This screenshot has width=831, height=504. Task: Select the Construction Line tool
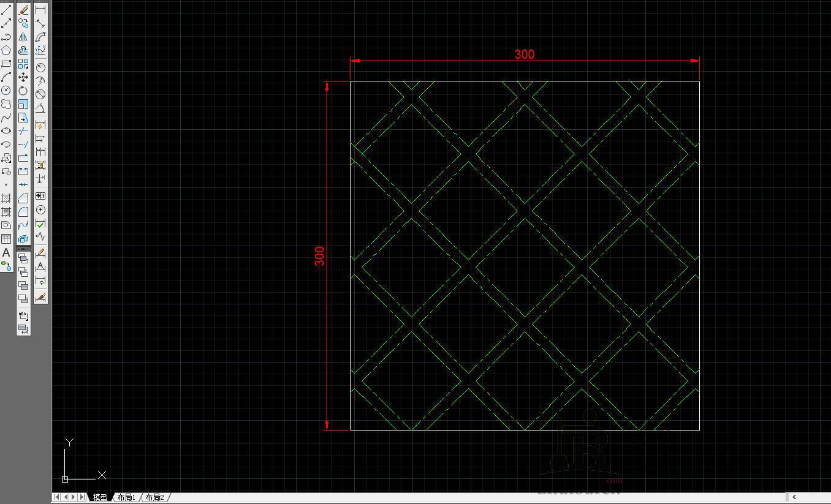pyautogui.click(x=6, y=23)
